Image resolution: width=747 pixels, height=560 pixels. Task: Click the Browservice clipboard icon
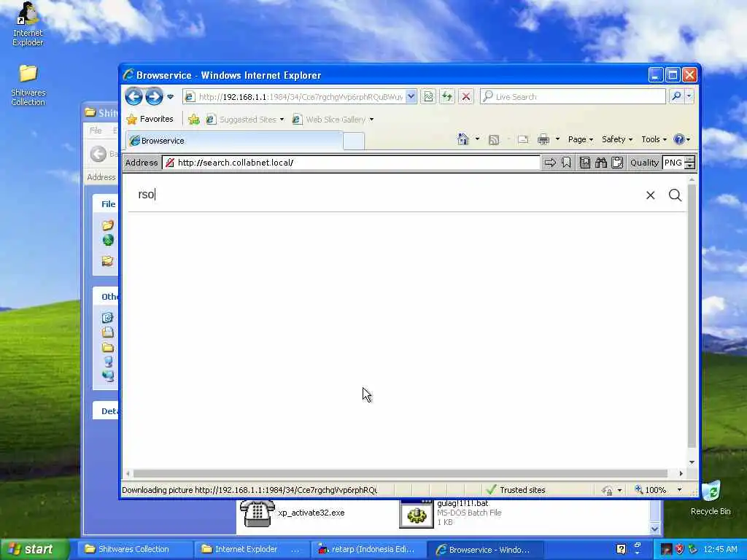click(x=617, y=163)
